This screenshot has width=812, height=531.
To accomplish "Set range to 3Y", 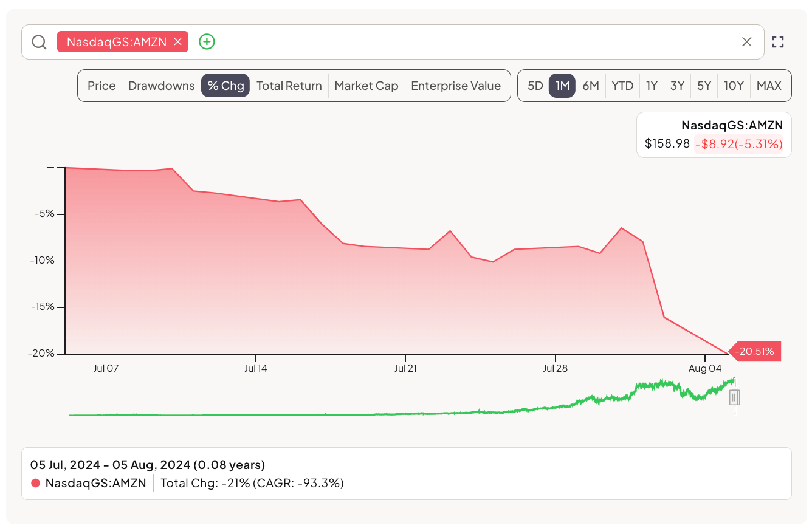I will pos(678,86).
